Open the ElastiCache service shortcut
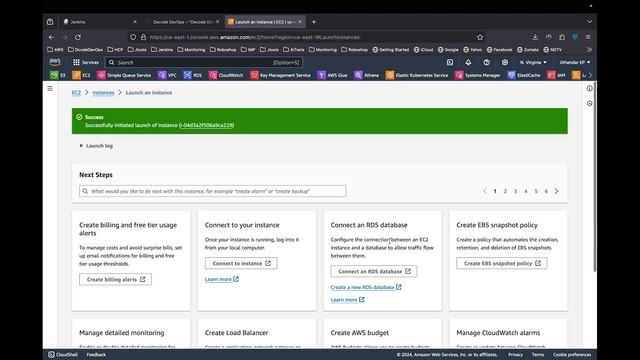640x360 pixels. [x=524, y=75]
